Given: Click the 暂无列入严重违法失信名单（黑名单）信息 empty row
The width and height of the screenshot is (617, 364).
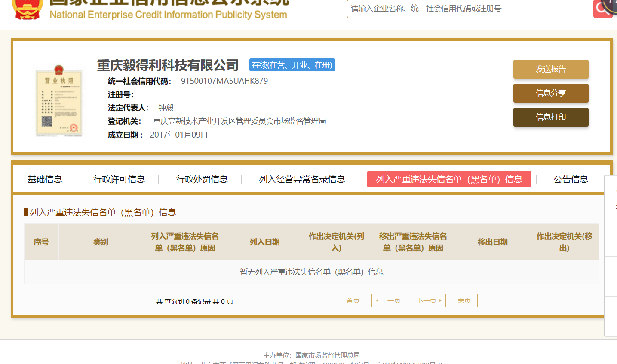Looking at the screenshot, I should point(312,272).
